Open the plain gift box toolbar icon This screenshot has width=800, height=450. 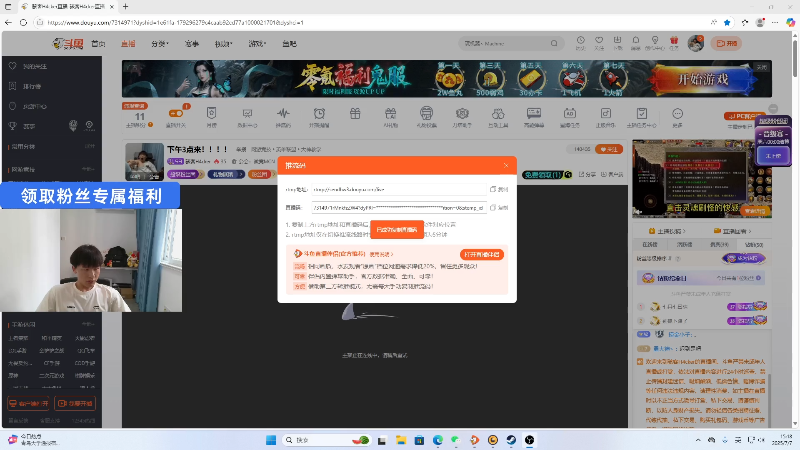(355, 113)
